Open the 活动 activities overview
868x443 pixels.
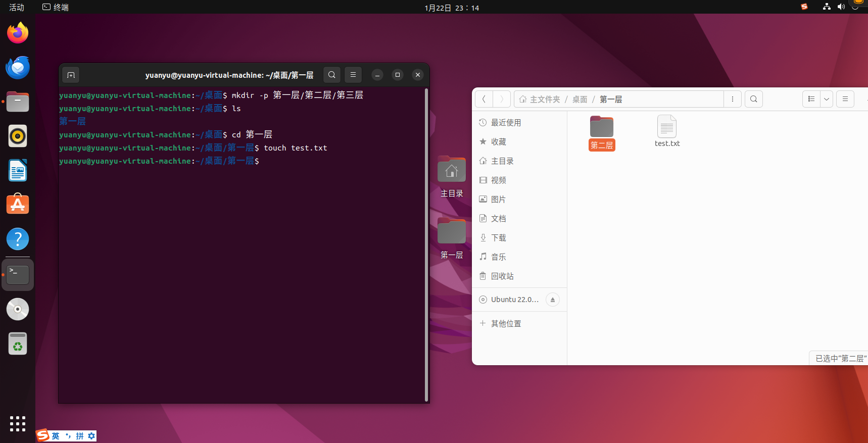(17, 7)
